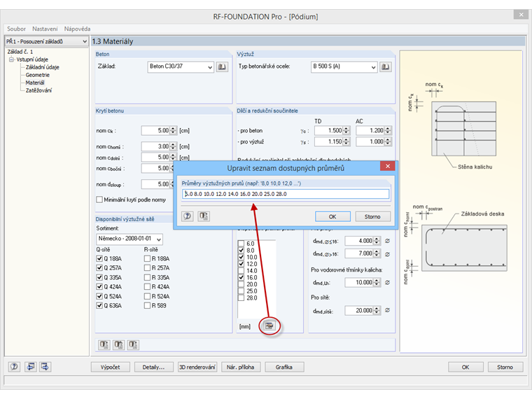Click the second icon in the row below Q-sítě list
532x399 pixels.
pos(119,344)
